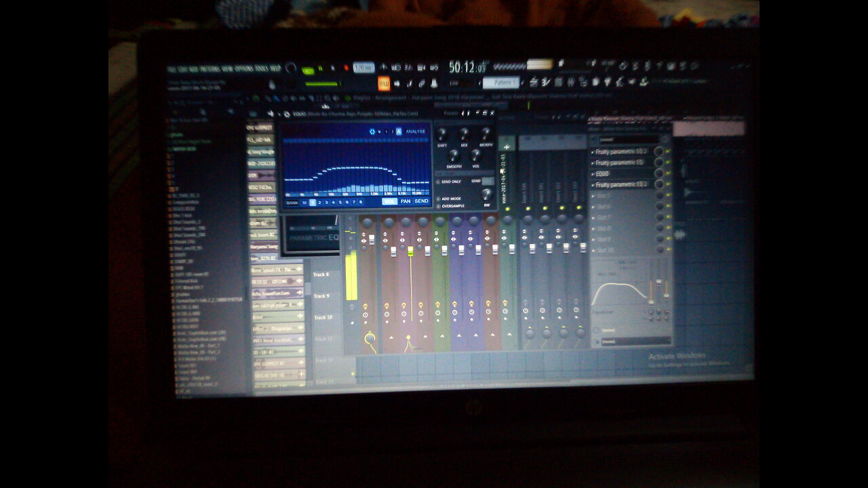Screen dimensions: 868x488
Task: Click the hexagon icon left of ANALYSE in EQUO
Action: click(372, 131)
